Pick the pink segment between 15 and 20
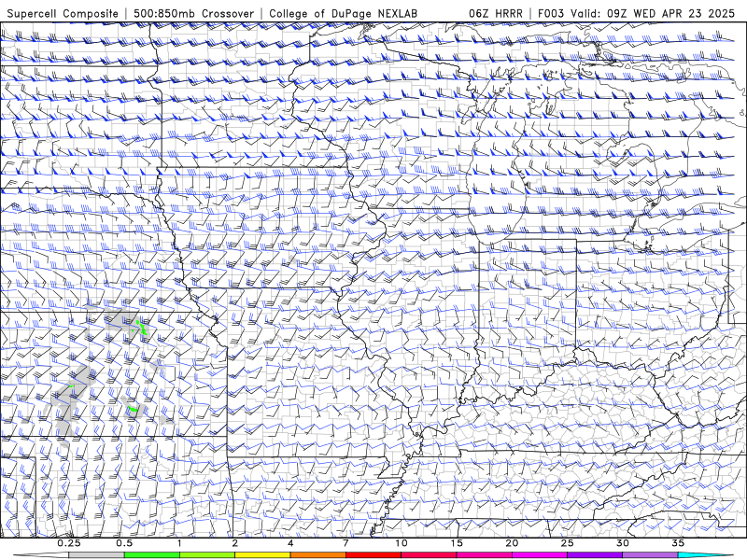Image resolution: width=747 pixels, height=560 pixels. (484, 555)
